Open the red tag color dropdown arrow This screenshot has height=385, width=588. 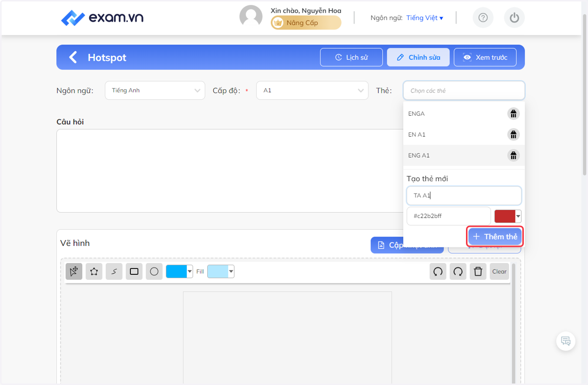coord(518,216)
